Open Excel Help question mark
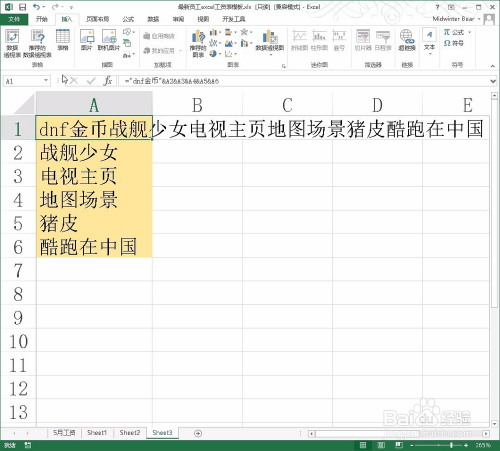The height and width of the screenshot is (451, 500). [437, 7]
